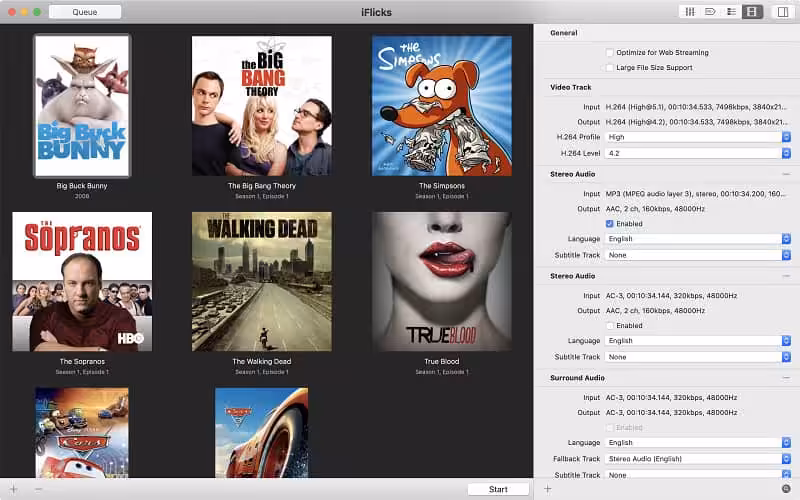Select the filmstrip tracks view icon
800x500 pixels.
[752, 12]
